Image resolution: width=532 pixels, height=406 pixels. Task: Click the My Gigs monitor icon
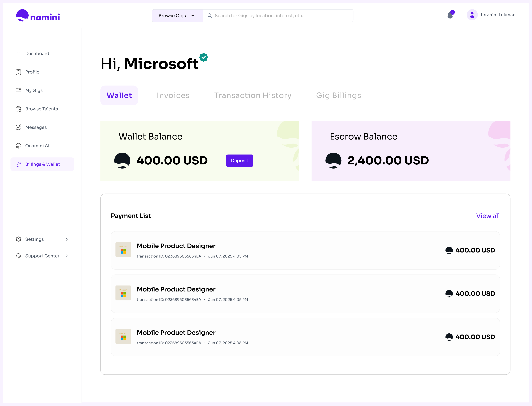coord(18,90)
